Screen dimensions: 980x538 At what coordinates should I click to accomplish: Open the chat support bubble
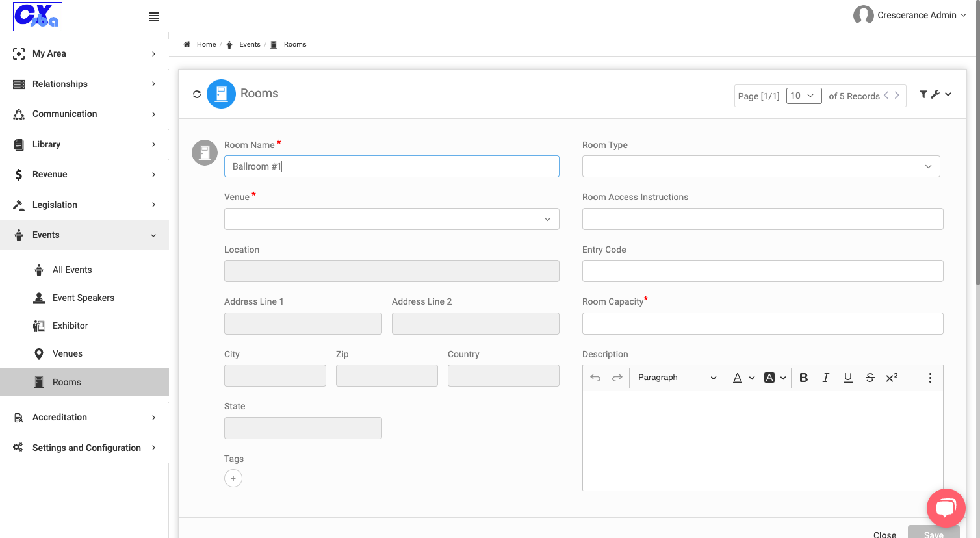point(946,508)
